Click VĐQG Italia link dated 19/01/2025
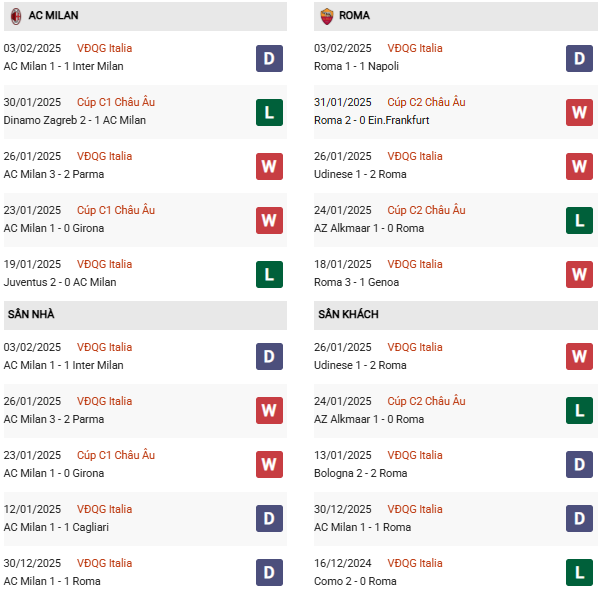 (104, 264)
